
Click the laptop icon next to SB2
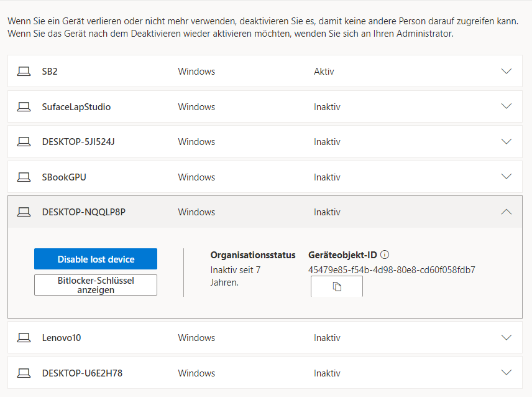[24, 72]
